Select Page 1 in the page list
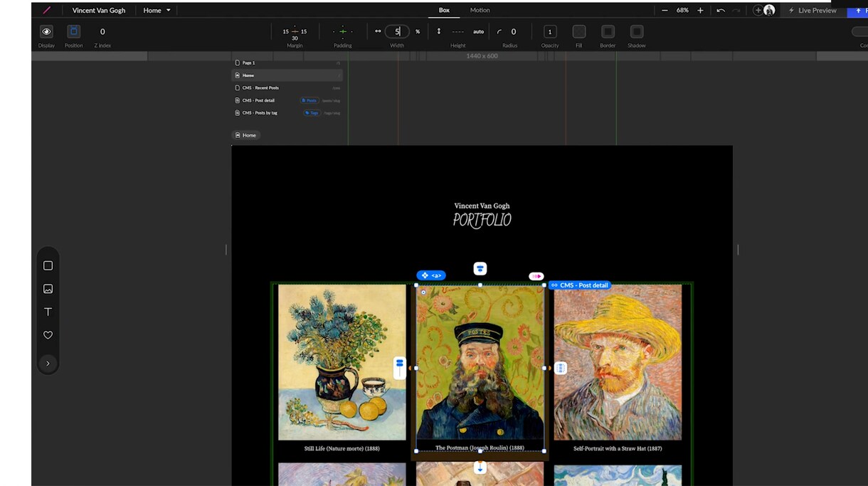The image size is (868, 486). click(288, 63)
